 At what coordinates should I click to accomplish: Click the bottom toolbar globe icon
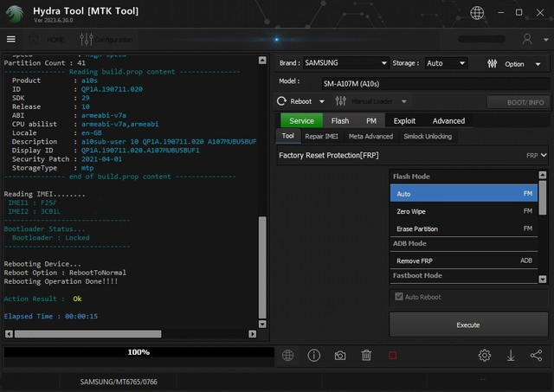point(287,356)
